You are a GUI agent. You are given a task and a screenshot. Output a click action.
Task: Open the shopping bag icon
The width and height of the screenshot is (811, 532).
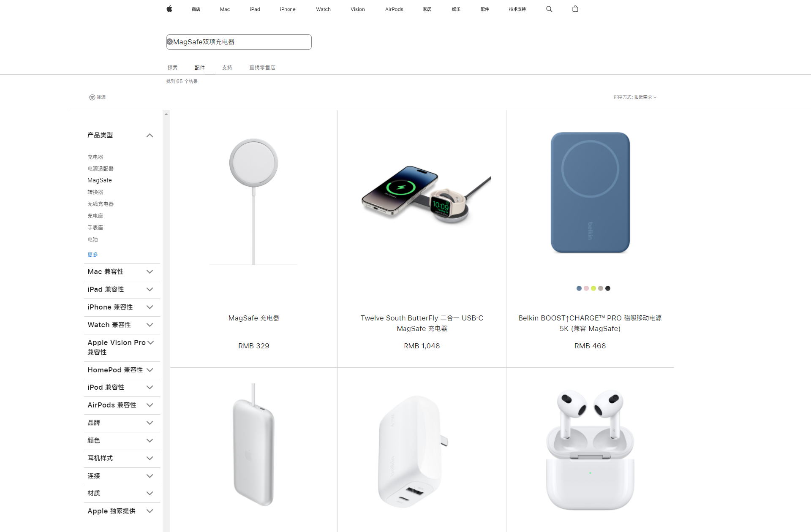pyautogui.click(x=575, y=9)
